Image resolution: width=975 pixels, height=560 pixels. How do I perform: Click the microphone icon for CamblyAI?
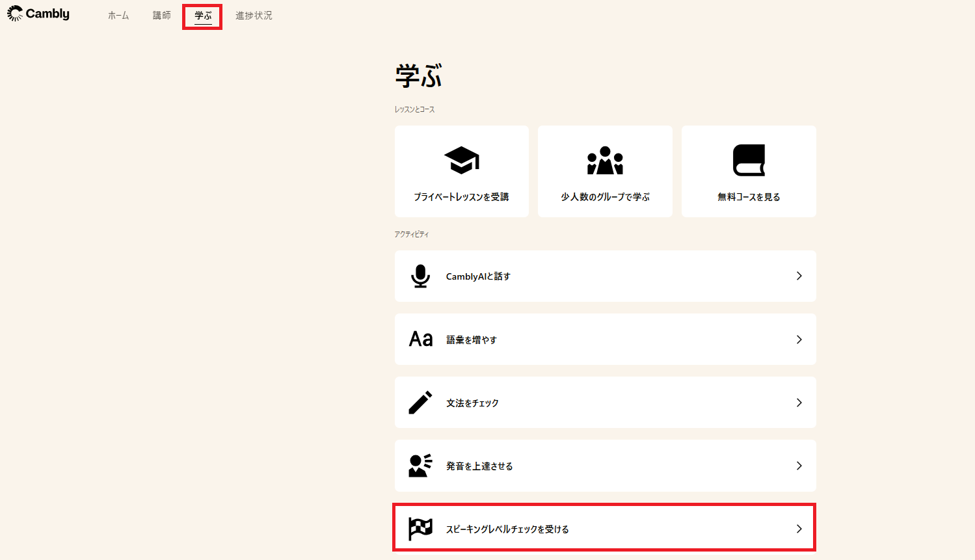[421, 276]
